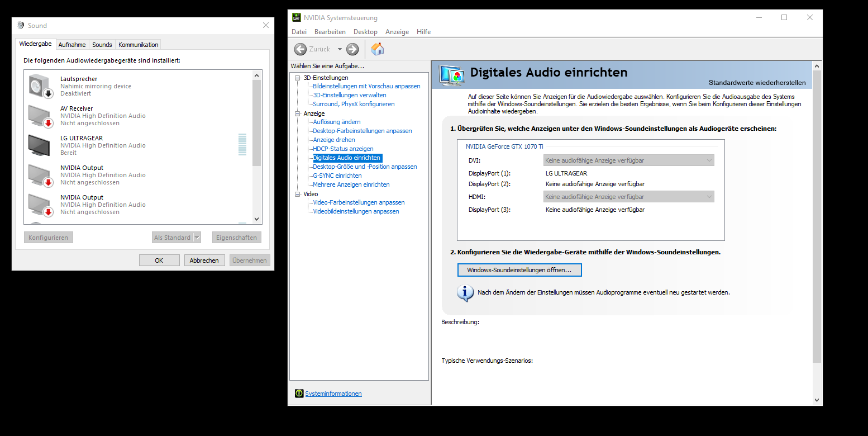Viewport: 868px width, 436px height.
Task: Click the Übernehmen button
Action: tap(250, 260)
